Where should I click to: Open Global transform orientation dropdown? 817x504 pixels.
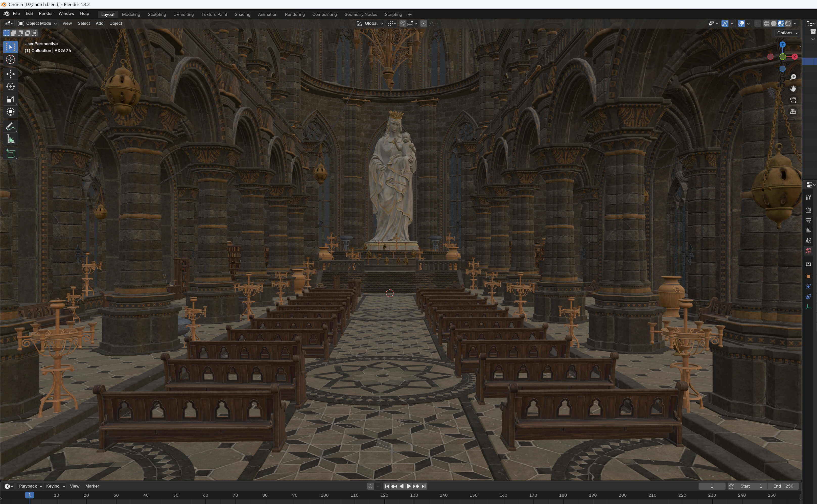coord(370,23)
